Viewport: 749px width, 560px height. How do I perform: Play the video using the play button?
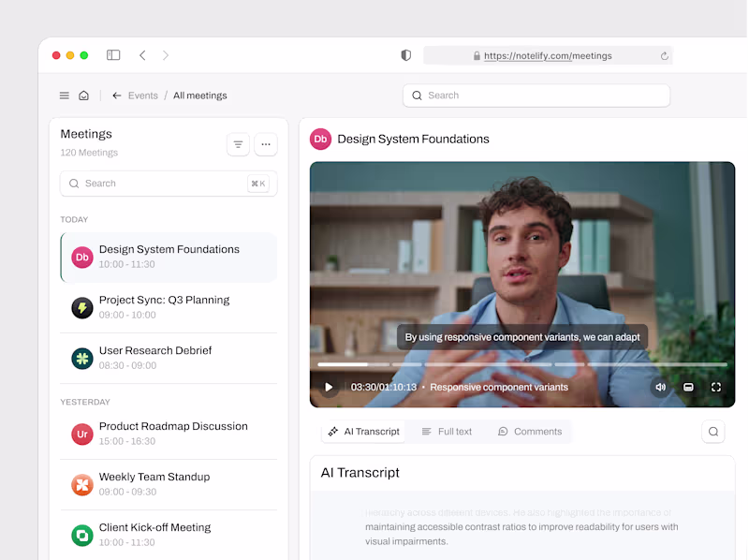329,386
